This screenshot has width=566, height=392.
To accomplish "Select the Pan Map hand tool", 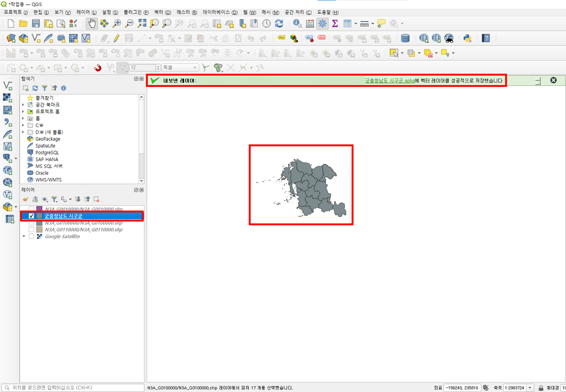I will [92, 23].
